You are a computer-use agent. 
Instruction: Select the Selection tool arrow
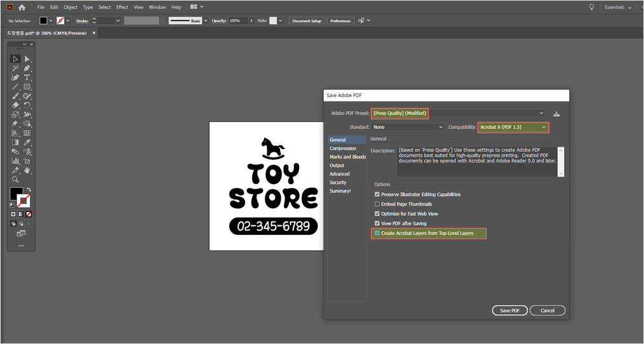coord(15,59)
